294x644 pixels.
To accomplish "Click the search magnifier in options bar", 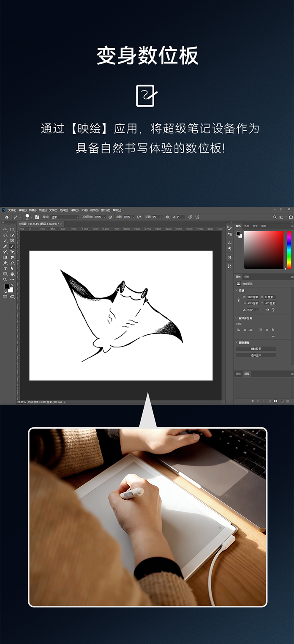I will pyautogui.click(x=275, y=217).
